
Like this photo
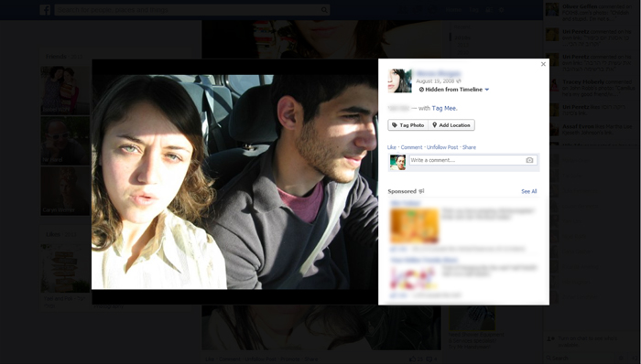[392, 147]
